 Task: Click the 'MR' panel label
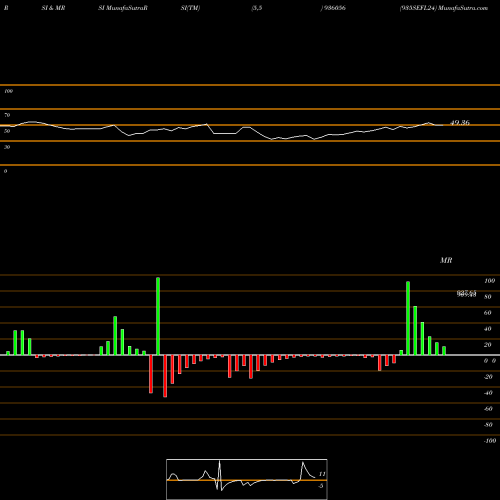446,260
